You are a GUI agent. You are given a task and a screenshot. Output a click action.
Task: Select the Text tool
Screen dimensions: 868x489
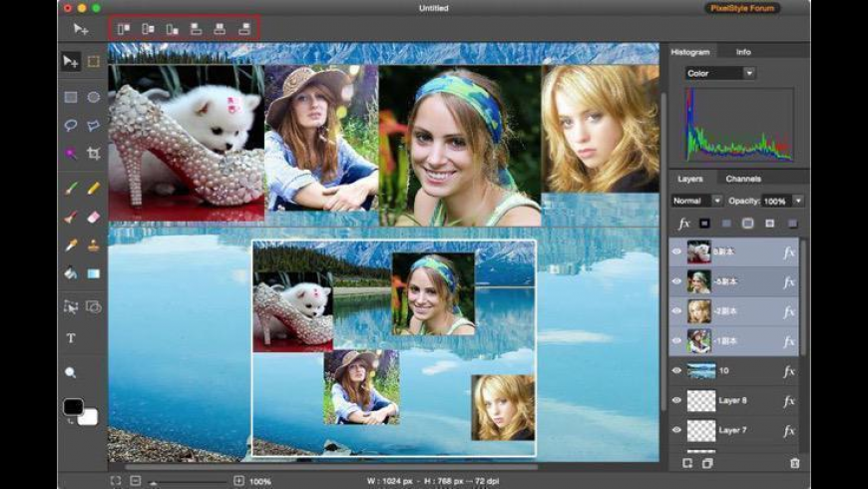point(71,338)
